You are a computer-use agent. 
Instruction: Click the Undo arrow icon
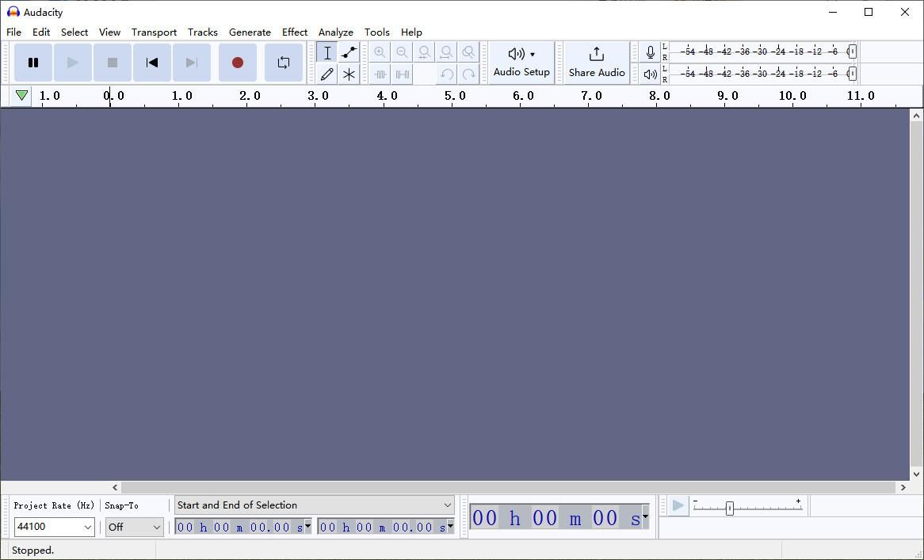pos(446,74)
